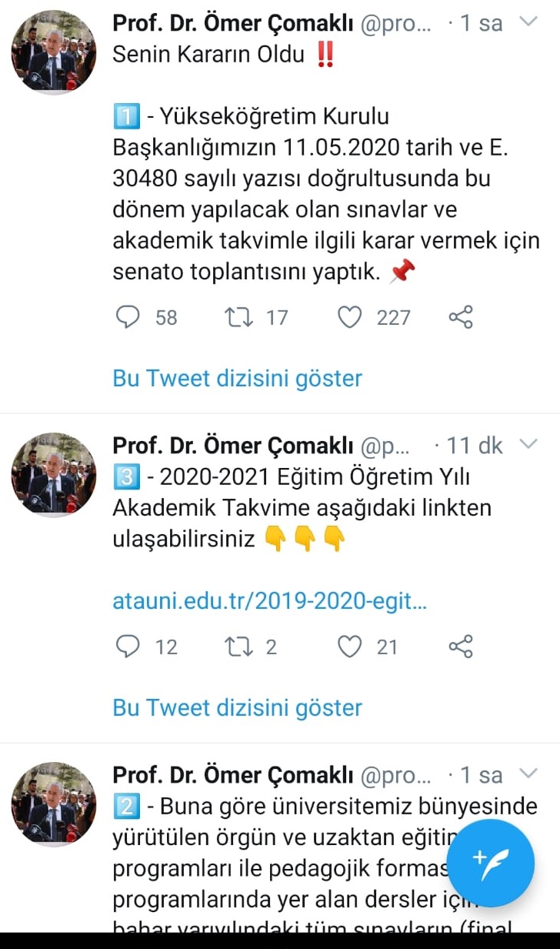Open the atauni.edu.tr link
The height and width of the screenshot is (949, 560).
pyautogui.click(x=269, y=602)
